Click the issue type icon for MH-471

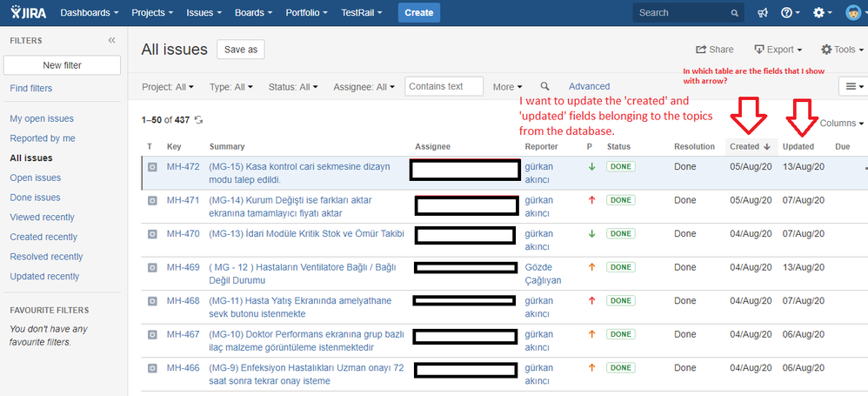click(x=152, y=200)
